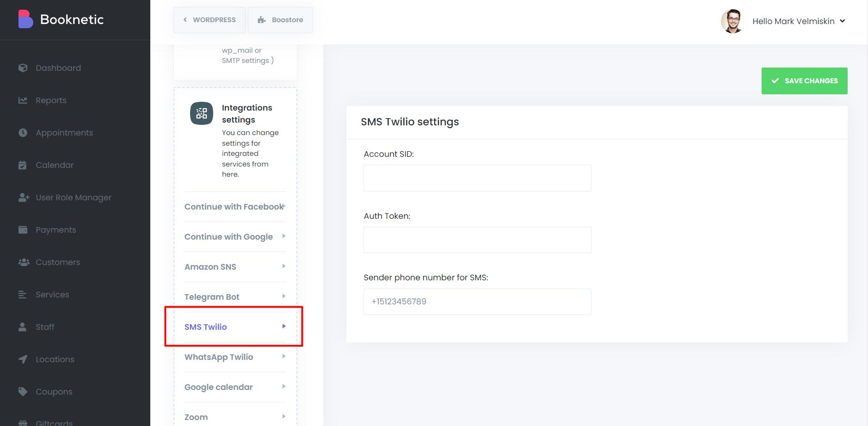868x426 pixels.
Task: Click the Appointments clock icon
Action: (x=23, y=133)
